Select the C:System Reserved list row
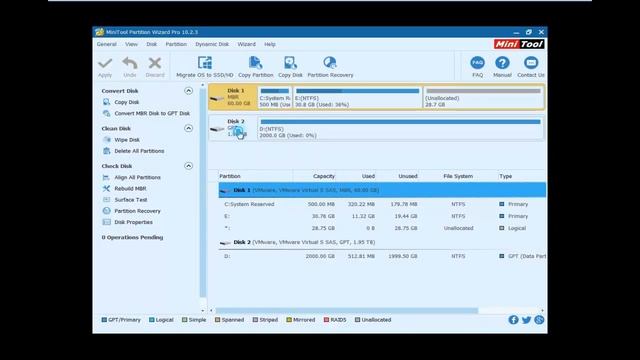Viewport: 640px width, 360px height. [382, 204]
